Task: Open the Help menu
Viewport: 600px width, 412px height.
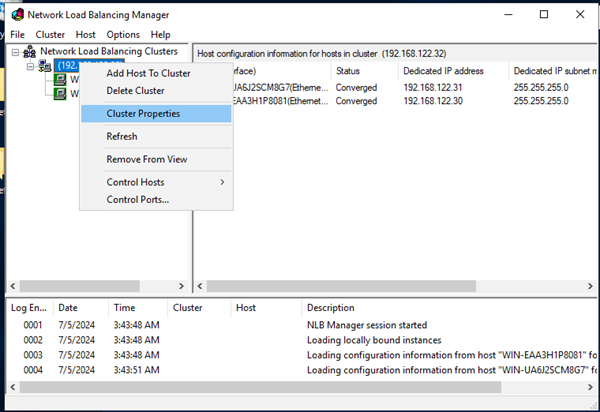Action: [160, 35]
